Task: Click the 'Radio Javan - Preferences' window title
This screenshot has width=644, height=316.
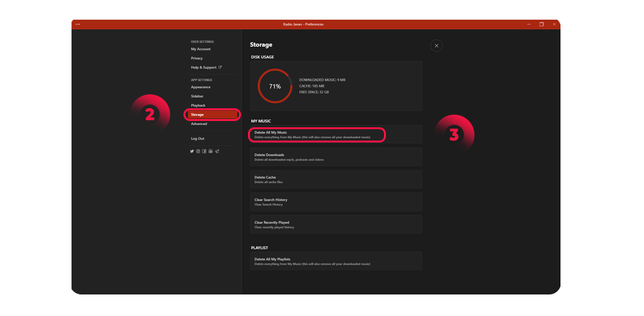Action: click(x=303, y=24)
